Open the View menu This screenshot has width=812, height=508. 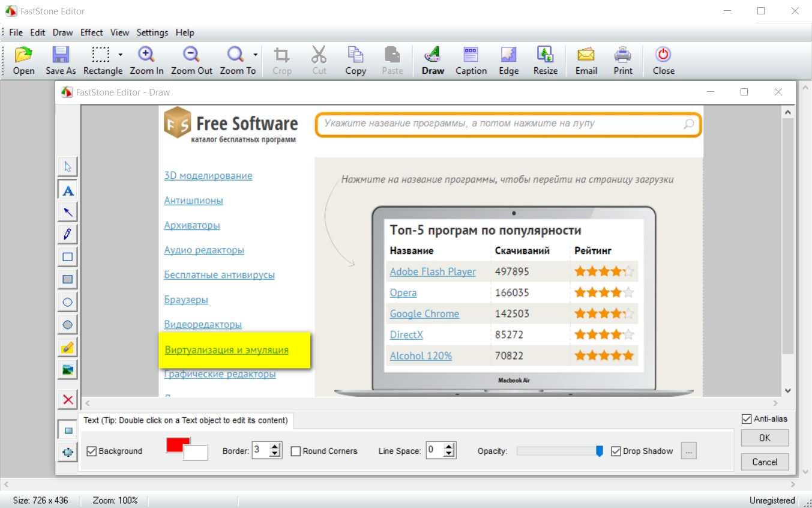120,32
